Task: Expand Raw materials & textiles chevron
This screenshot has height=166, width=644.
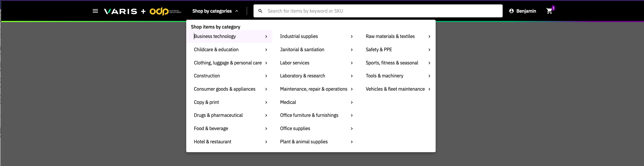Action: (x=429, y=36)
